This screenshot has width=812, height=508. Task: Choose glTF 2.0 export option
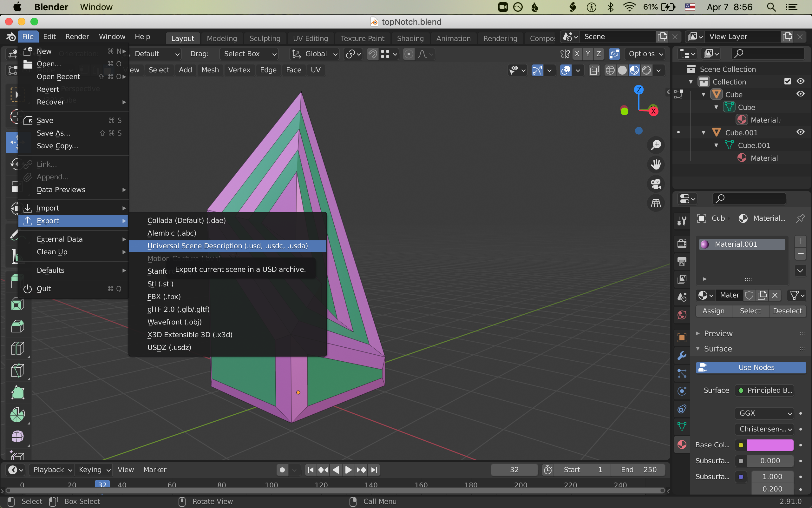coord(228,309)
